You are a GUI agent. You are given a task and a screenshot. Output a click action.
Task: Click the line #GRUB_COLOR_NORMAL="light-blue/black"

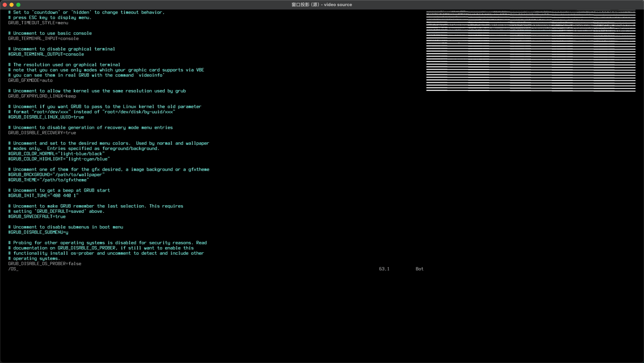[56, 154]
